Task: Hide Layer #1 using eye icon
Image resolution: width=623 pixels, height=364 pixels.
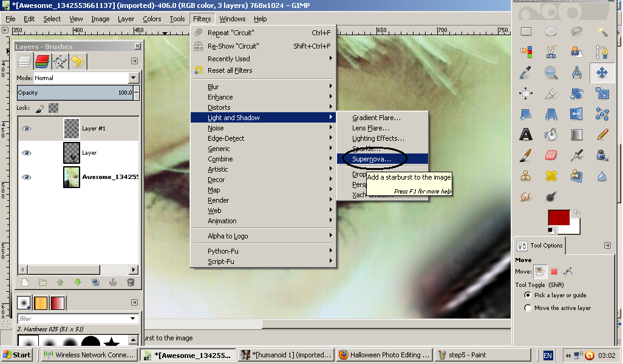Action: (27, 129)
